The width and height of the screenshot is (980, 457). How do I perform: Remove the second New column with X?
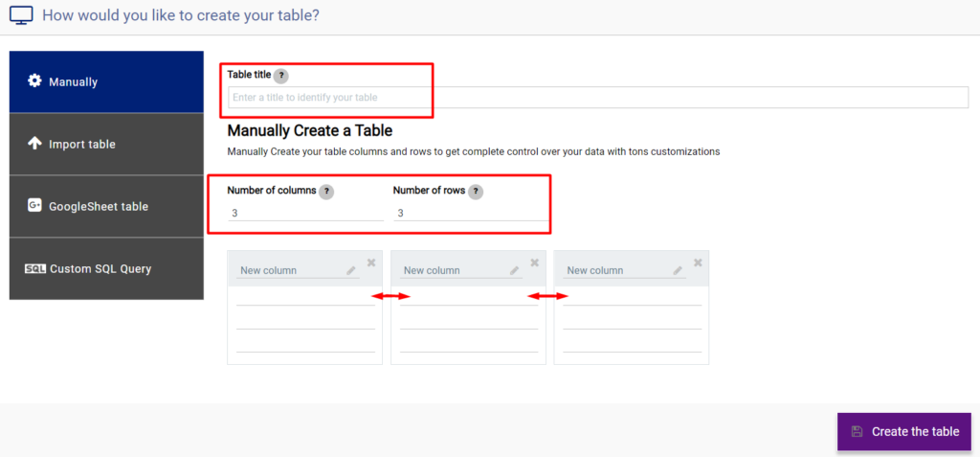[534, 263]
